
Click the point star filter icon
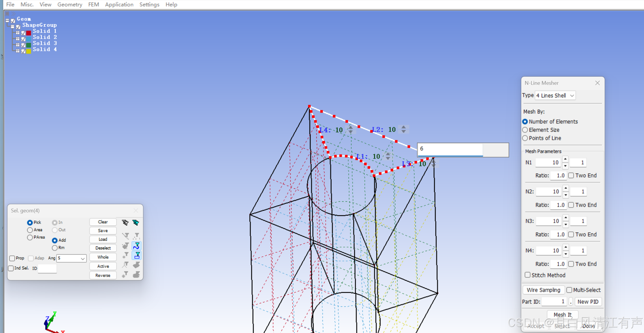(125, 255)
